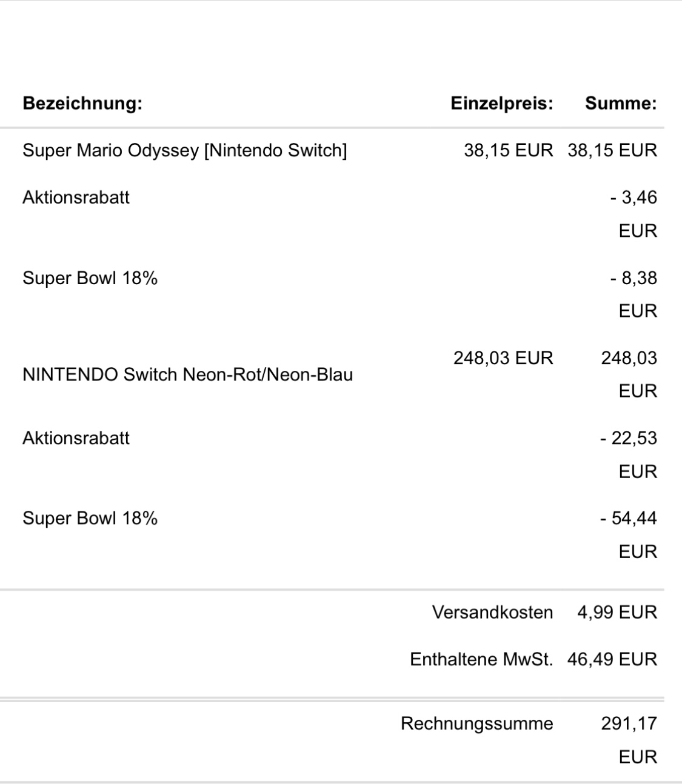Click the Bezeichnung column header

pos(82,104)
